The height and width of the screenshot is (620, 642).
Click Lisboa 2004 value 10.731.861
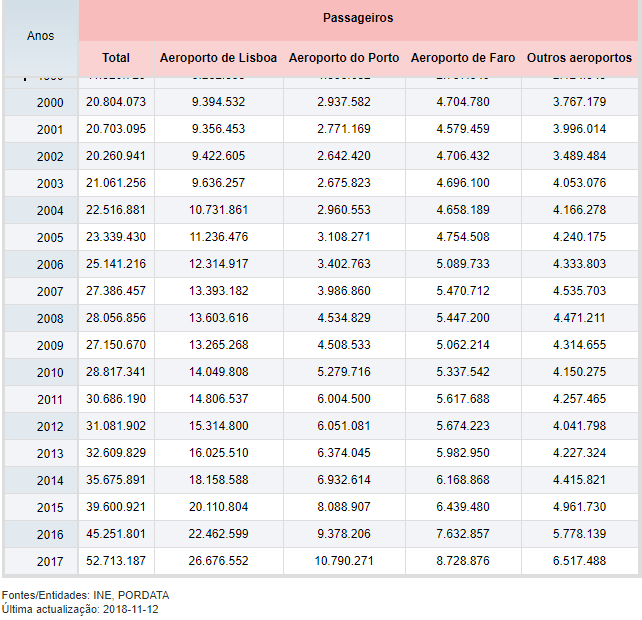point(218,211)
